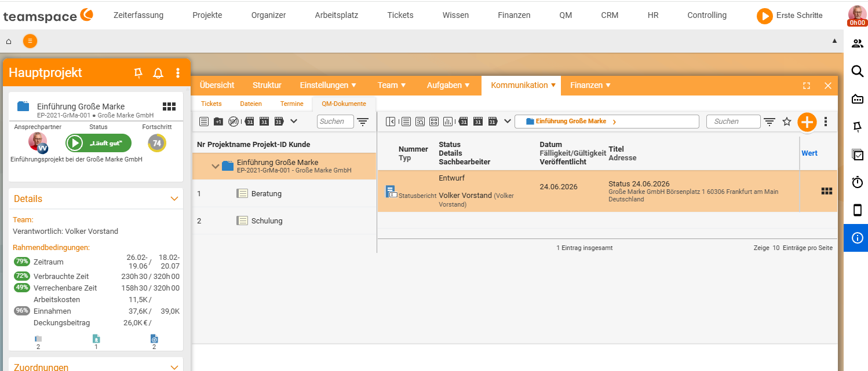Screen dimensions: 868x371
Task: Click the left tree Suchen search field
Action: [x=335, y=122]
